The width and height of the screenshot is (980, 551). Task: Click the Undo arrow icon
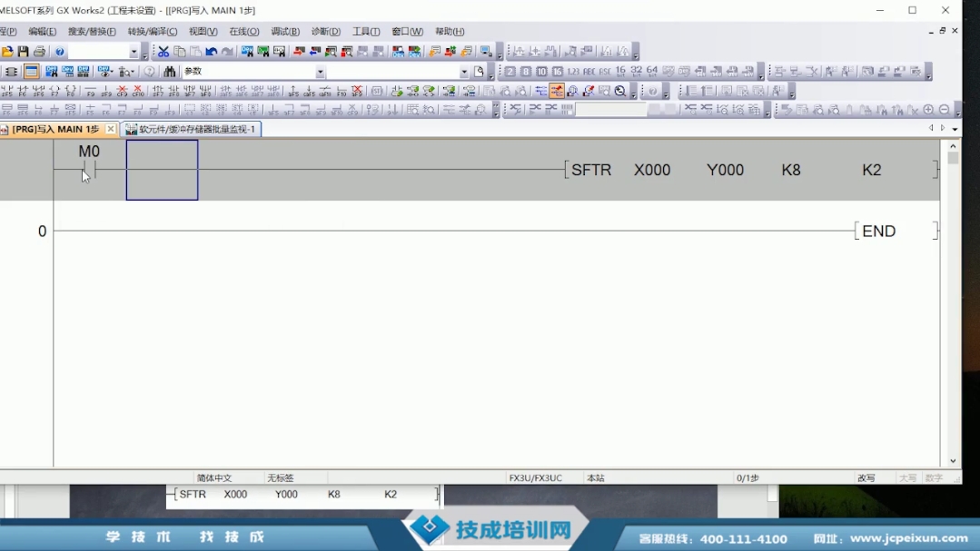pos(212,52)
